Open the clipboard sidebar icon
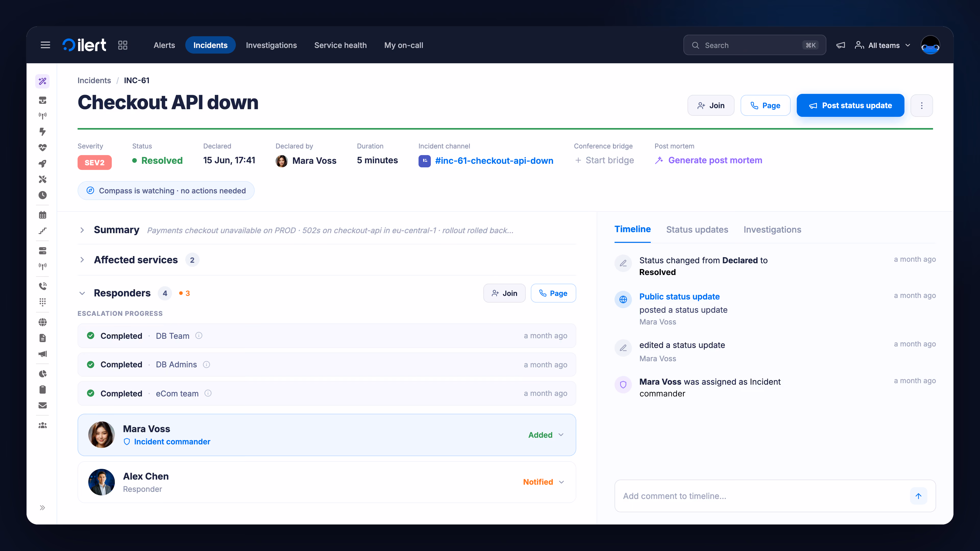This screenshot has width=980, height=551. click(x=43, y=389)
